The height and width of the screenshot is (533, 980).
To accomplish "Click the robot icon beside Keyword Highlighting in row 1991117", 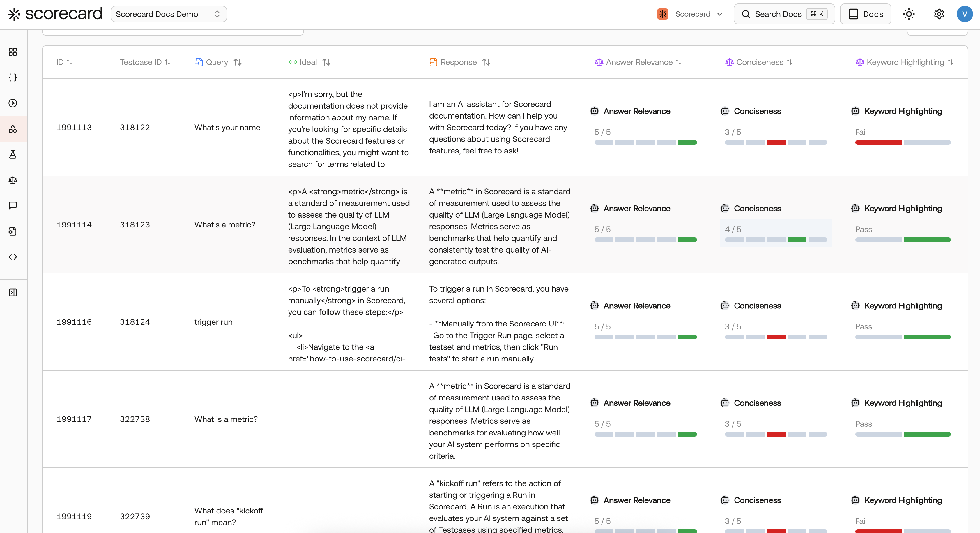I will tap(855, 403).
